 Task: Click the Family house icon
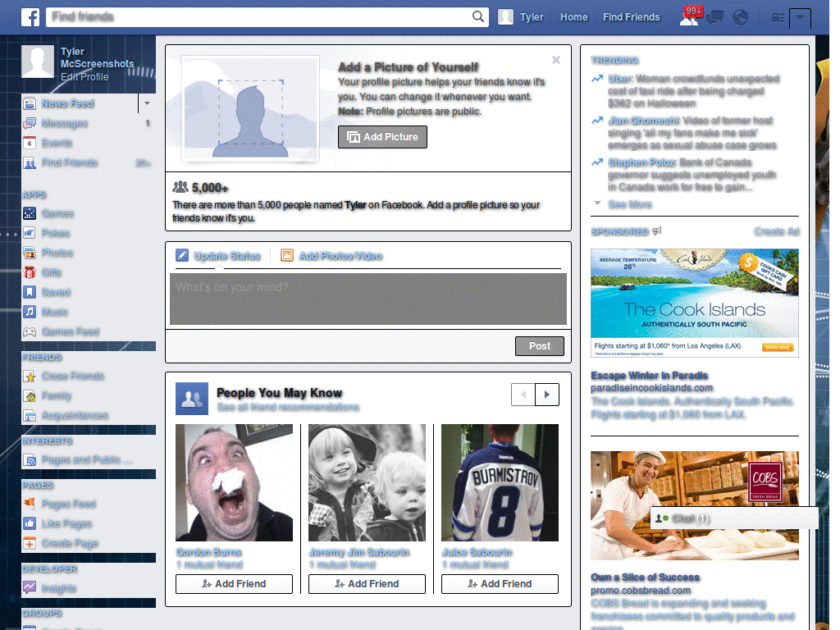pyautogui.click(x=30, y=396)
